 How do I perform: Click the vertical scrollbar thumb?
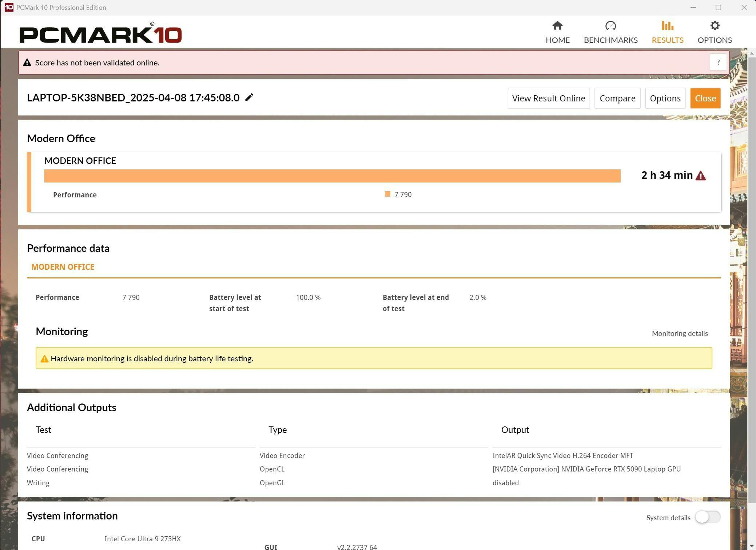pyautogui.click(x=752, y=280)
